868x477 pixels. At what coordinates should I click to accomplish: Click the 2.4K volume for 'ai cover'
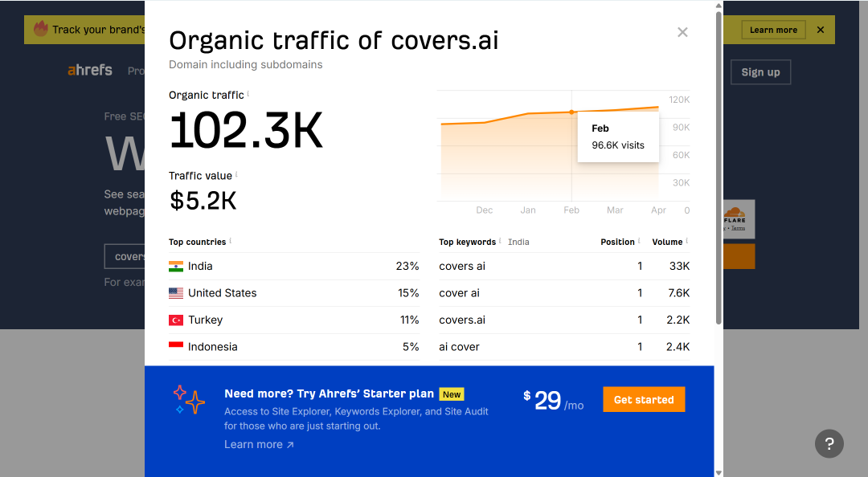point(678,347)
